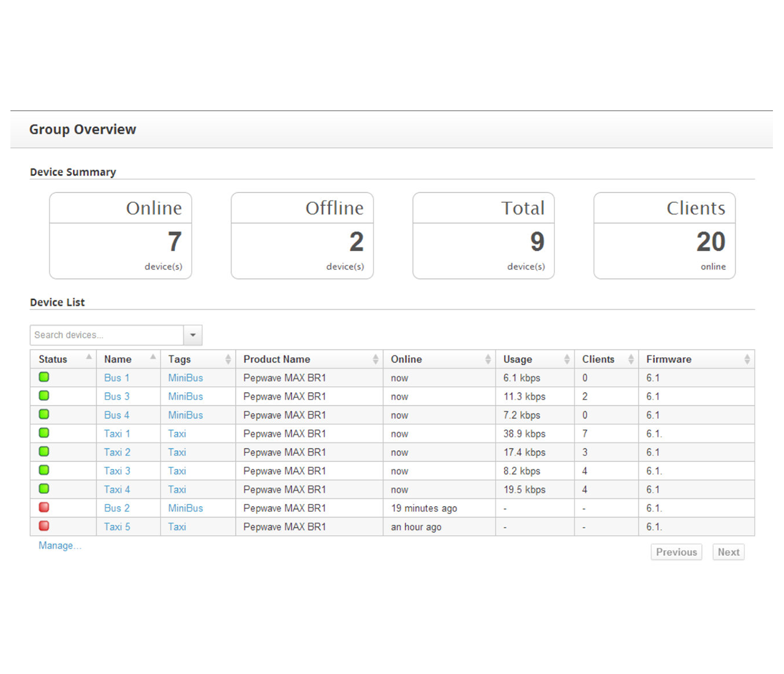Click the green status icon for Bus 4
This screenshot has height=674, width=784.
coord(44,414)
